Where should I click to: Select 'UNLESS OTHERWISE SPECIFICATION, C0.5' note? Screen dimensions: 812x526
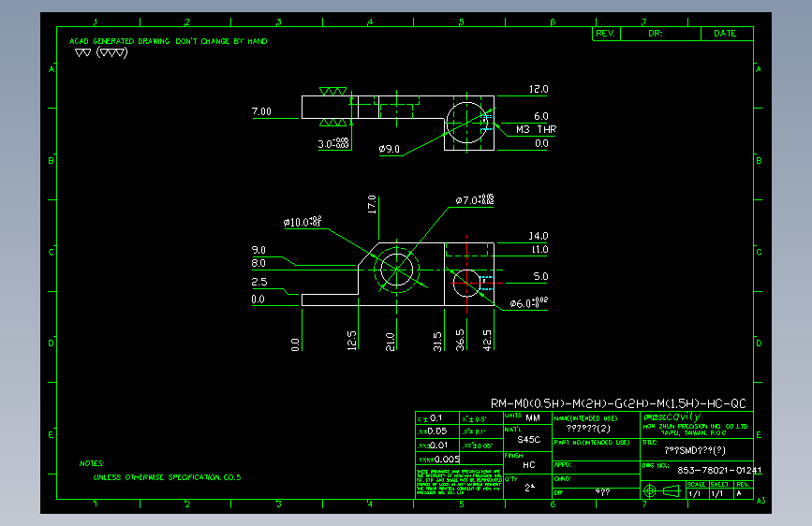tap(167, 477)
